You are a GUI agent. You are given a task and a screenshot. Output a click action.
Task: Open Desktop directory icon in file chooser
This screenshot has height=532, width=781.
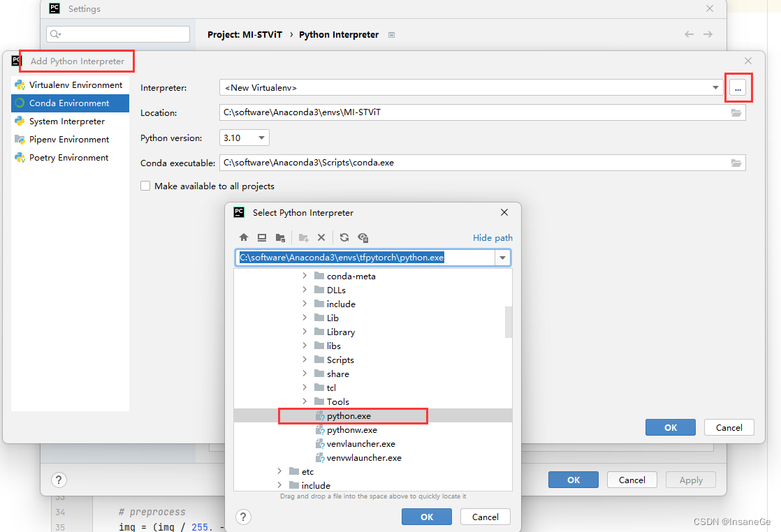tap(262, 237)
